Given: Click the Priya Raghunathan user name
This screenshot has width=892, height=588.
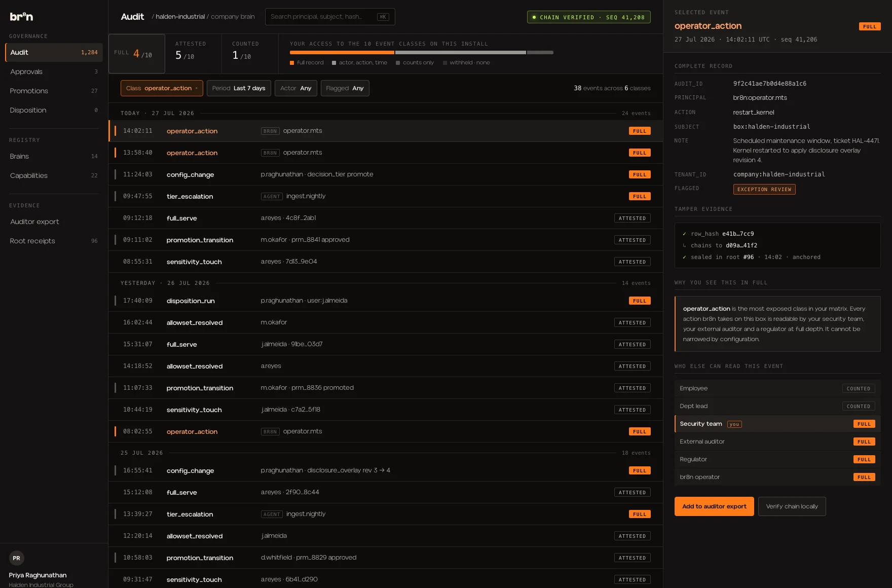Looking at the screenshot, I should (x=38, y=575).
